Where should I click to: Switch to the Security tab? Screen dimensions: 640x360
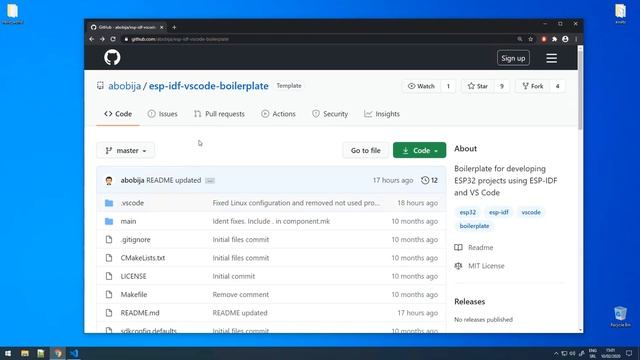tap(330, 114)
